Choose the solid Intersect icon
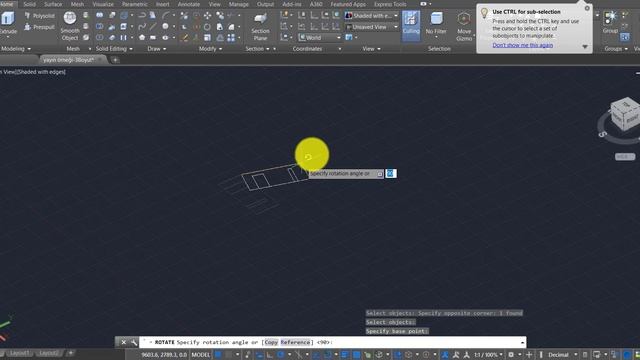This screenshot has width=640, height=360. pos(100,38)
